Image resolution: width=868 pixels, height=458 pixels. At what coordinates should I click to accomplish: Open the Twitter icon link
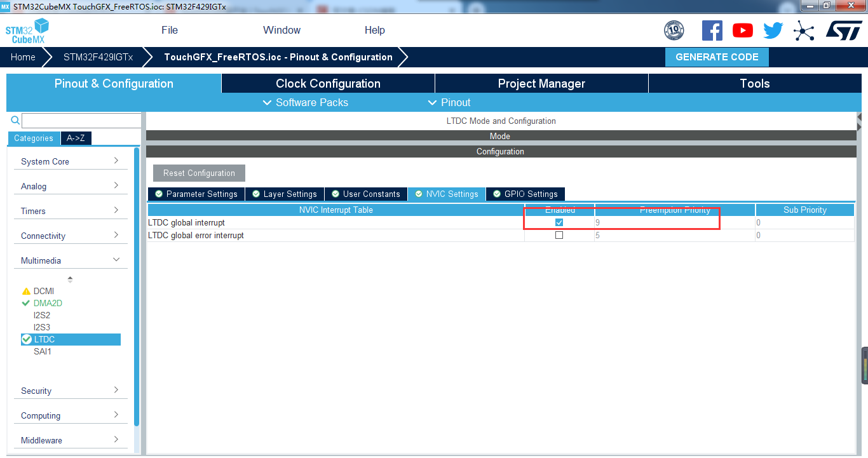pos(773,30)
